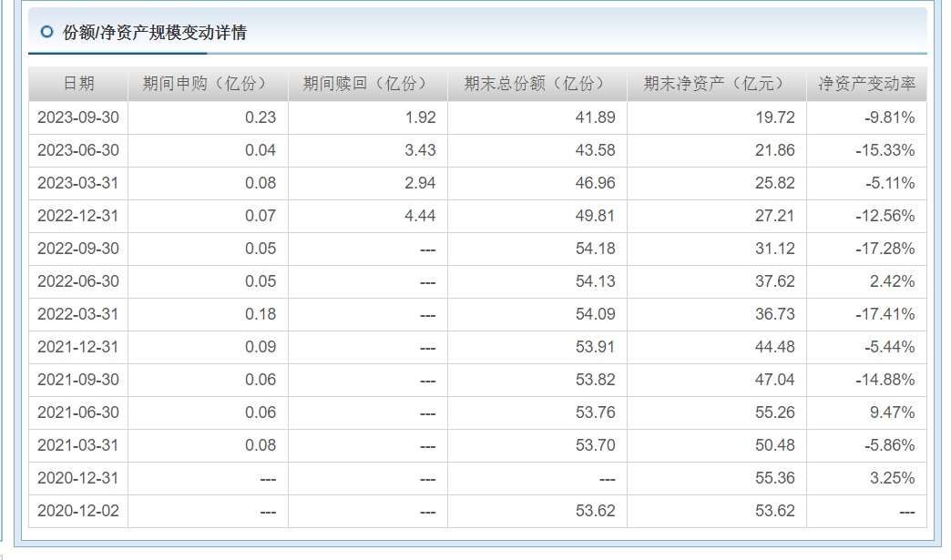Select the 2022-12-31 date cell
The height and width of the screenshot is (560, 951).
[78, 216]
